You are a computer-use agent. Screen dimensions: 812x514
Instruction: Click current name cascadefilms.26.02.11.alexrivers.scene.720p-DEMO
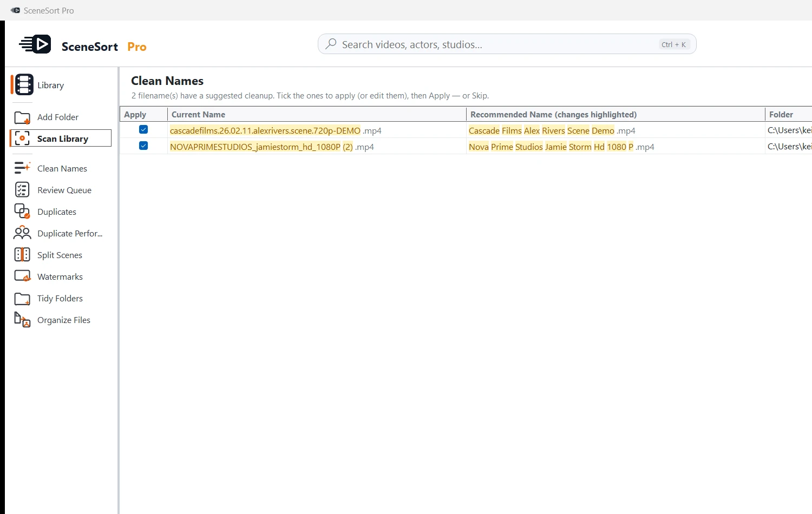(x=265, y=130)
